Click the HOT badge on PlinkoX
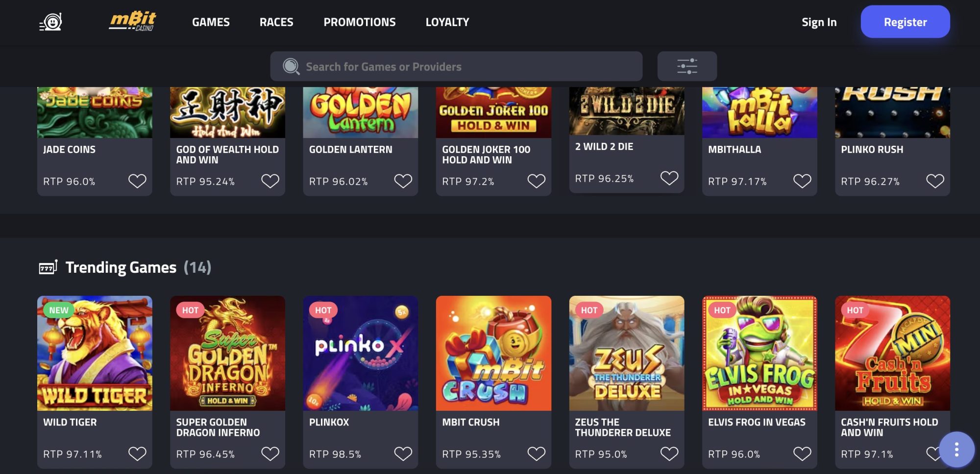980x474 pixels. pyautogui.click(x=323, y=309)
